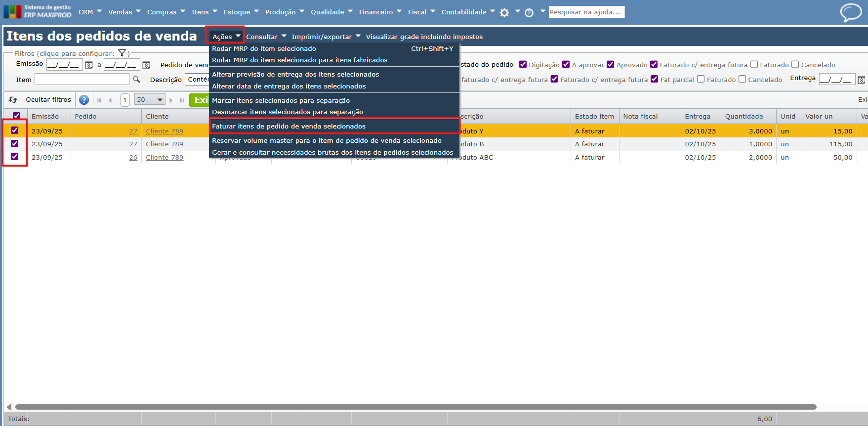This screenshot has width=868, height=426.
Task: Go to the last page of results
Action: click(x=182, y=100)
